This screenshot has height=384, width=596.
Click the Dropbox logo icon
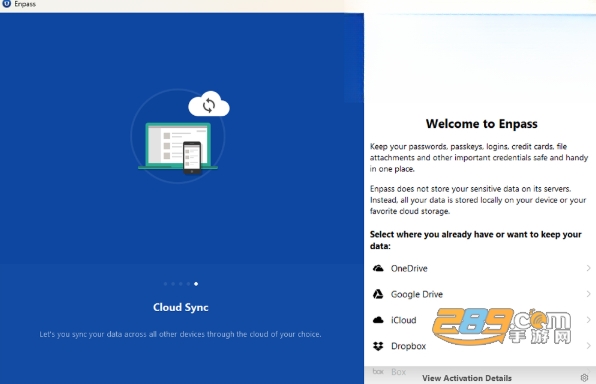tap(378, 346)
